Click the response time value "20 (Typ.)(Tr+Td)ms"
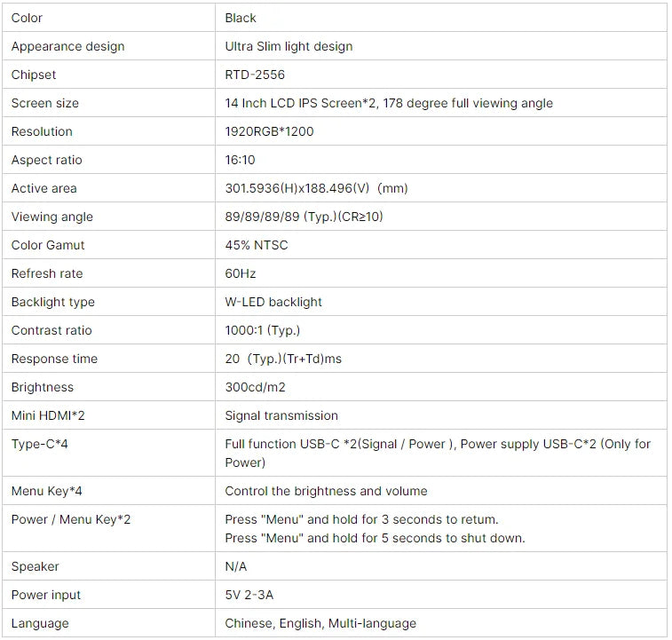The width and height of the screenshot is (672, 640). [x=285, y=359]
